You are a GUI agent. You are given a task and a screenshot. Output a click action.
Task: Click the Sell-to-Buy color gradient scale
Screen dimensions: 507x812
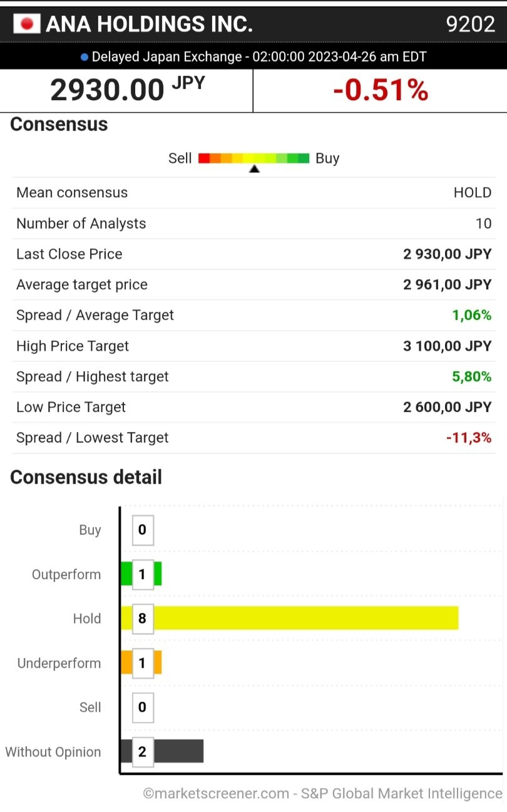[x=253, y=158]
